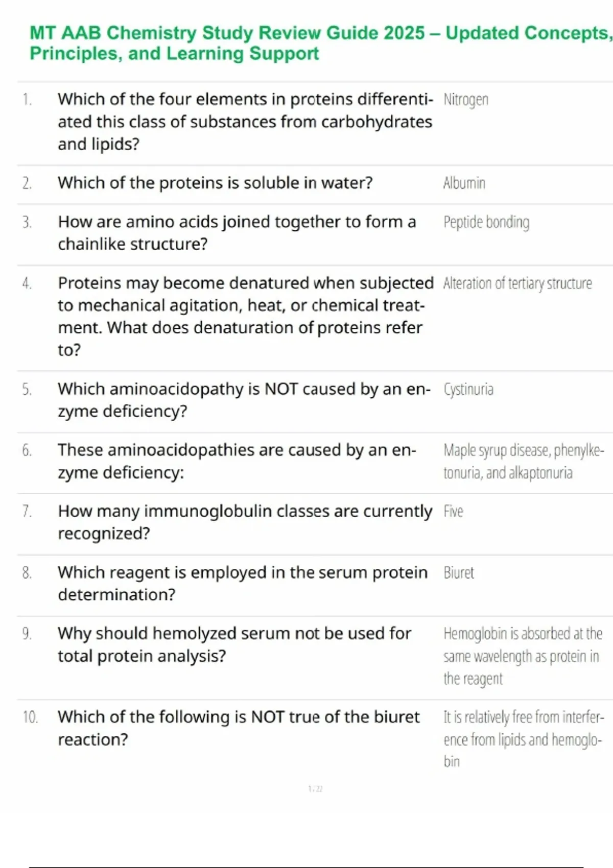Click the page number indicator at bottom

coord(315,789)
